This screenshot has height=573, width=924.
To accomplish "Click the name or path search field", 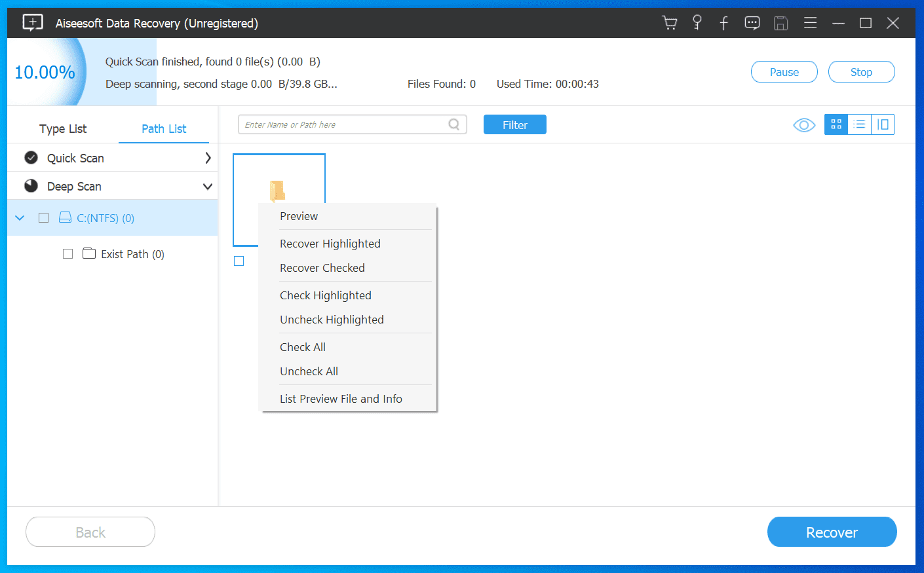I will click(x=353, y=124).
